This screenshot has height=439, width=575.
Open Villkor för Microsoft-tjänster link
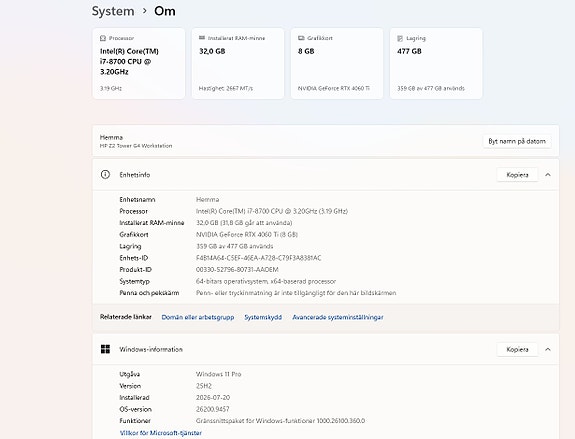161,433
